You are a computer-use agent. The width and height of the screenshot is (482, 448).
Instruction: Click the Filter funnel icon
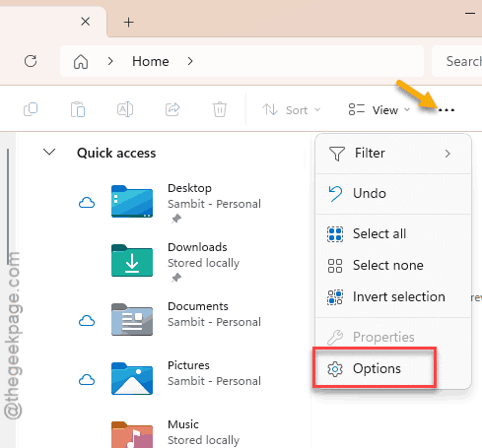click(337, 154)
